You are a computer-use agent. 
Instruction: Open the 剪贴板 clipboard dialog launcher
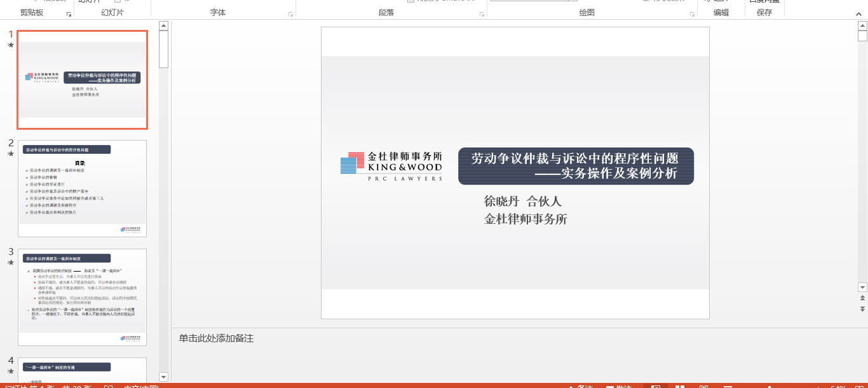pos(69,13)
